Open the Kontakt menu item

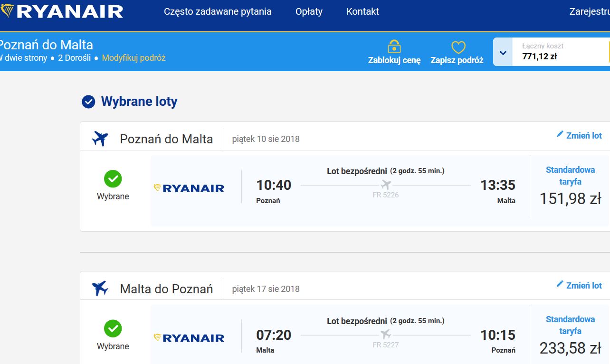[x=362, y=11]
